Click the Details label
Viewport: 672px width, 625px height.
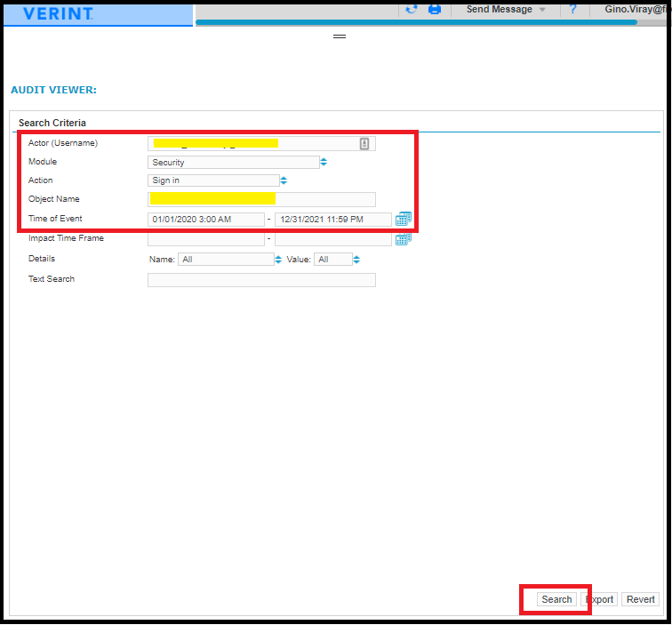coord(42,259)
